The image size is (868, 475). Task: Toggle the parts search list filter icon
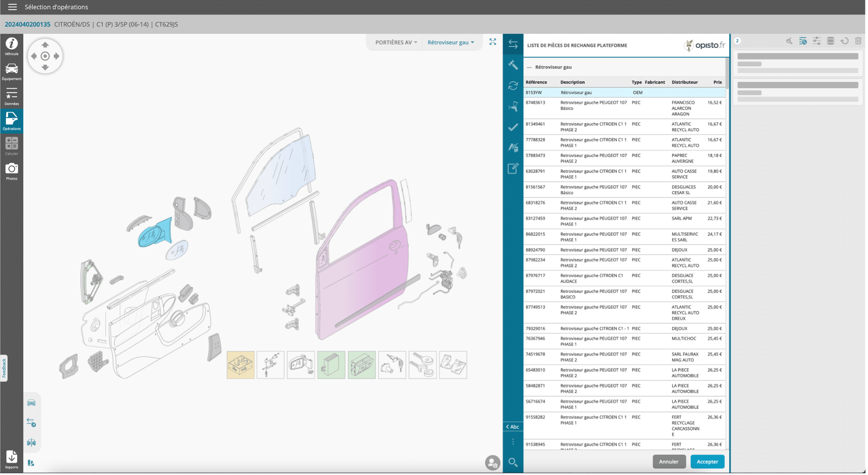pyautogui.click(x=803, y=41)
